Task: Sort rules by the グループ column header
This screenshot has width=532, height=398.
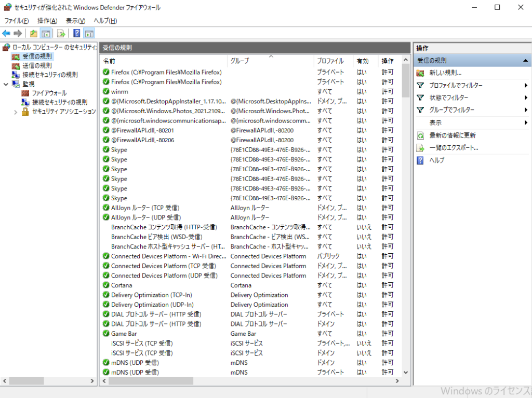Action: pyautogui.click(x=271, y=61)
